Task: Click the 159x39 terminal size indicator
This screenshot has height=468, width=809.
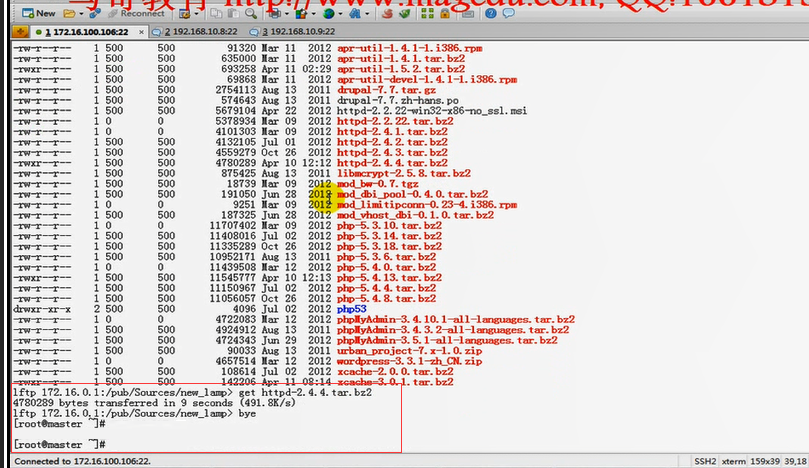Action: (x=765, y=461)
